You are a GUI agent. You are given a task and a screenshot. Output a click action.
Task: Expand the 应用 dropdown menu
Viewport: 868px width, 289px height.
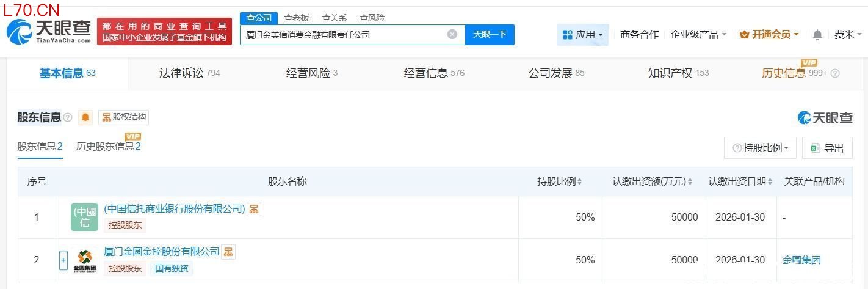[x=582, y=35]
